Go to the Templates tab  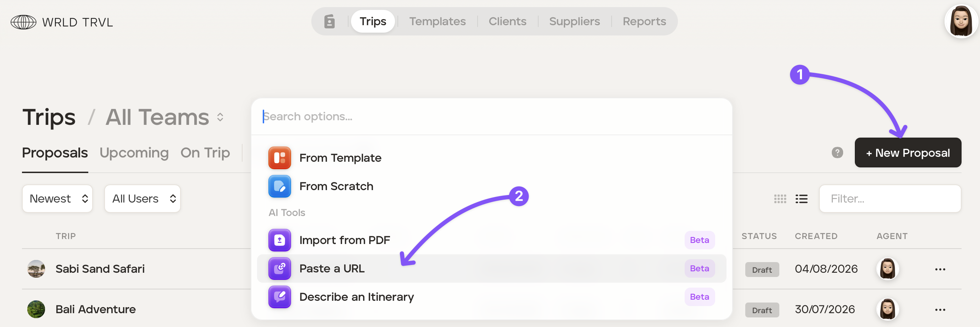[438, 21]
